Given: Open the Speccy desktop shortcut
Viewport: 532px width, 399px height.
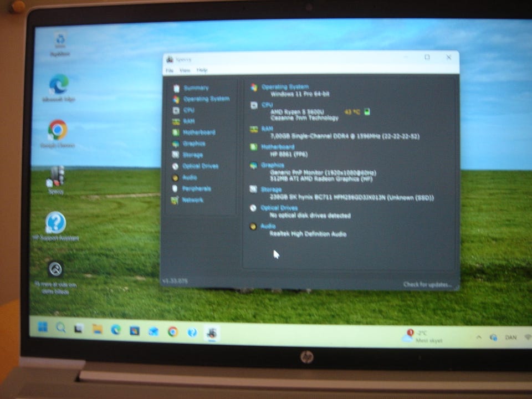Looking at the screenshot, I should point(56,180).
